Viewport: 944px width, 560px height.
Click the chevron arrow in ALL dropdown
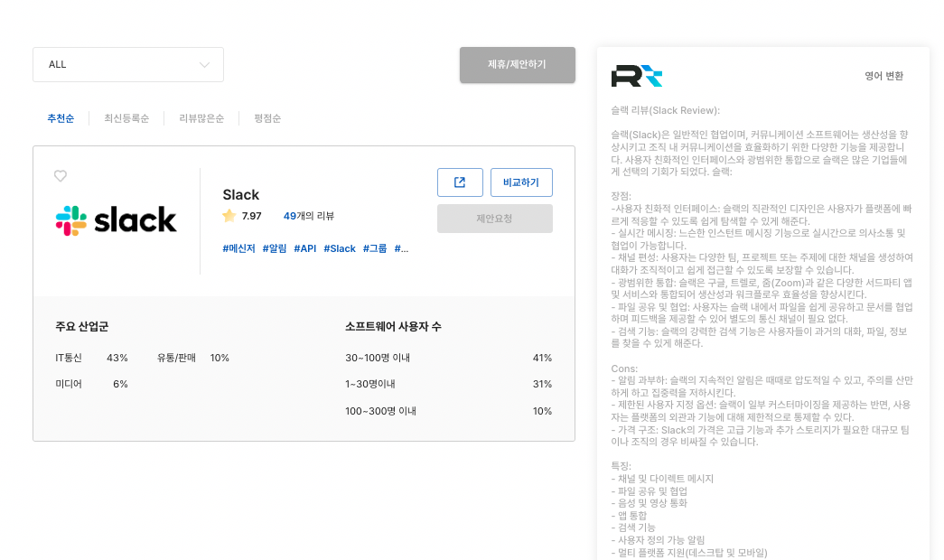204,65
